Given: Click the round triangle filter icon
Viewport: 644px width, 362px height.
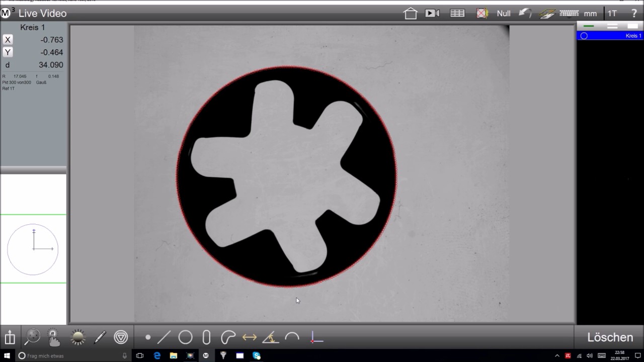Looking at the screenshot, I should (121, 337).
